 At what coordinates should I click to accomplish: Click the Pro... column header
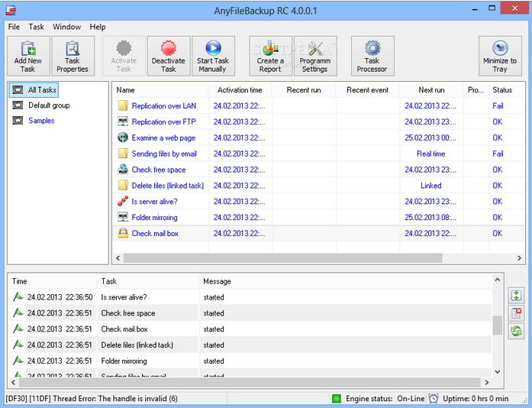pos(476,90)
